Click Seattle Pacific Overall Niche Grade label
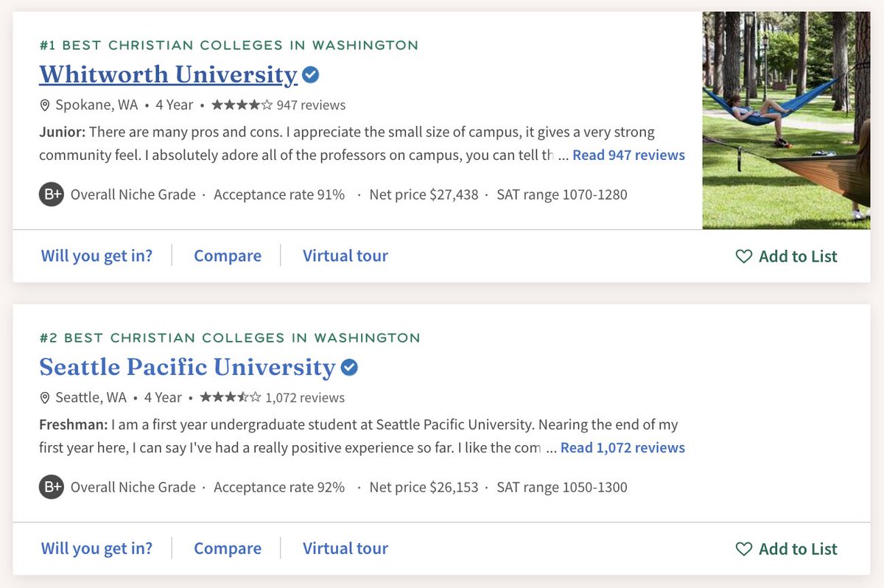This screenshot has width=884, height=588. click(133, 487)
